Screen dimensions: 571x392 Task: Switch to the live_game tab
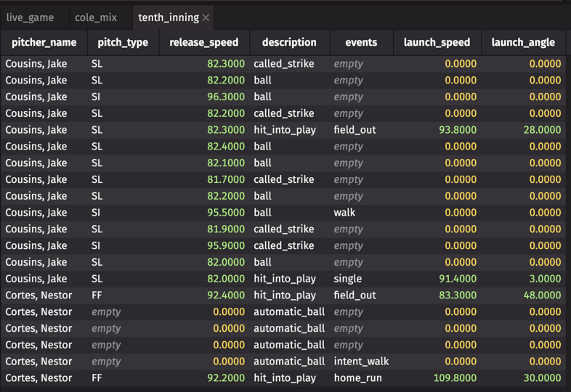point(31,17)
